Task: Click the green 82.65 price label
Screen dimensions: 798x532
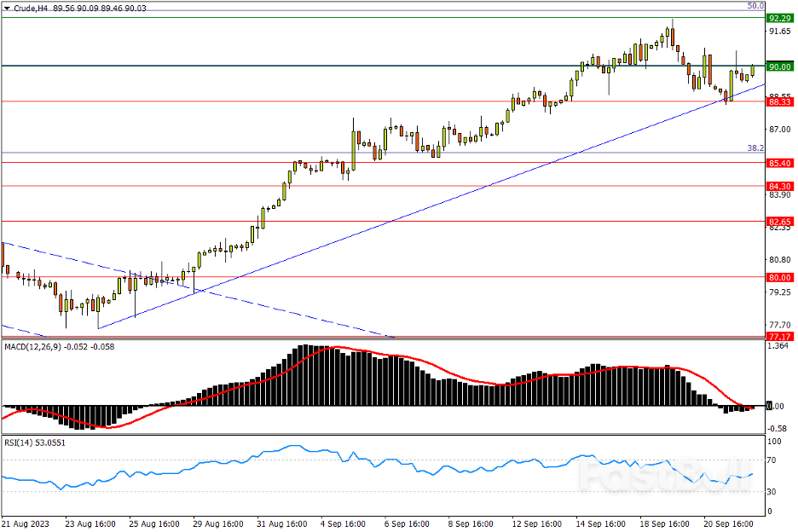Action: [779, 222]
